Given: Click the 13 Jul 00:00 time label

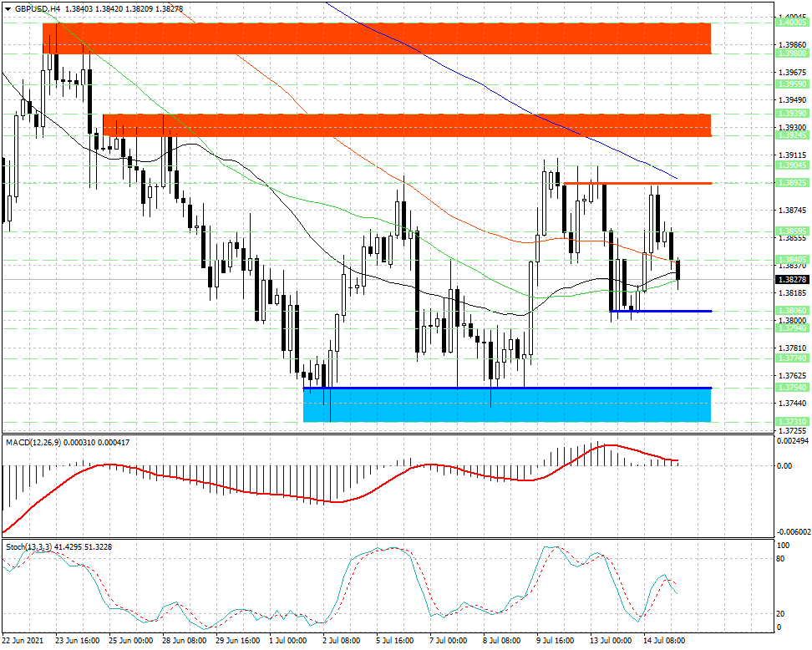Looking at the screenshot, I should [612, 641].
